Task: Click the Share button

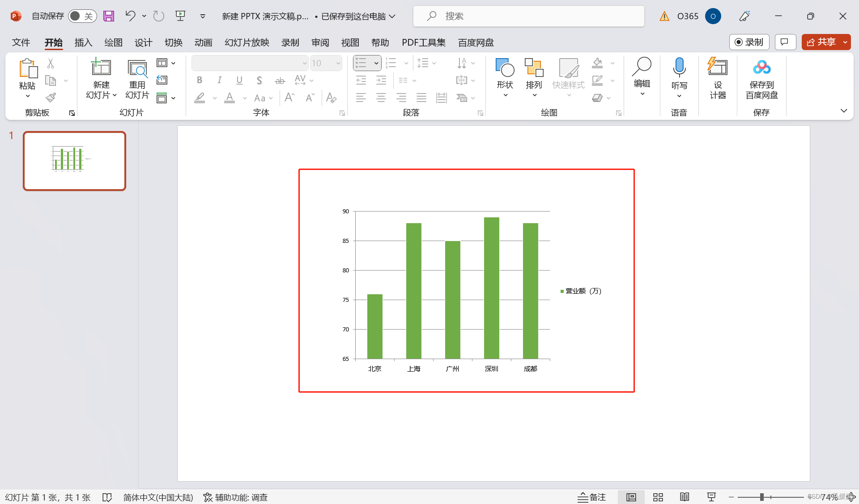Action: (821, 42)
